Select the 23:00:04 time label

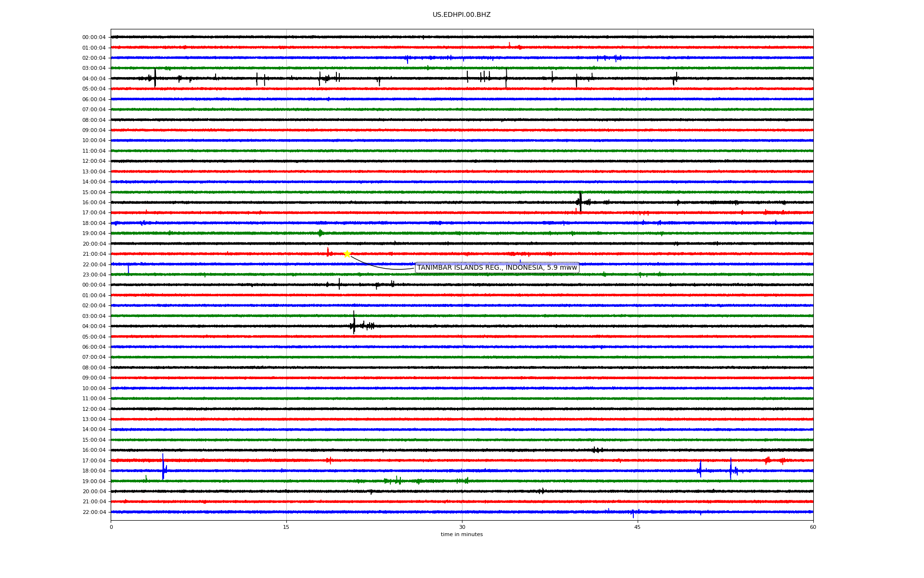point(94,275)
